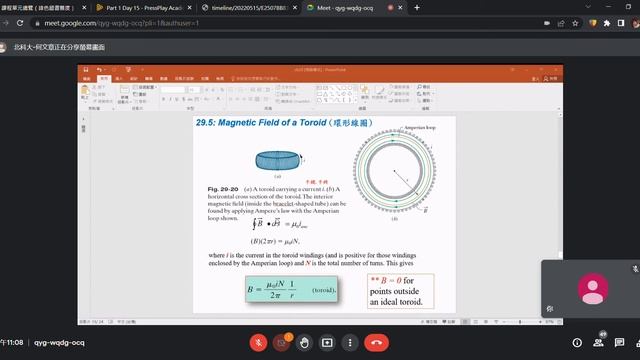Screen dimensions: 640x360
Task: Click the blue toroid picture on slide
Action: click(x=278, y=160)
